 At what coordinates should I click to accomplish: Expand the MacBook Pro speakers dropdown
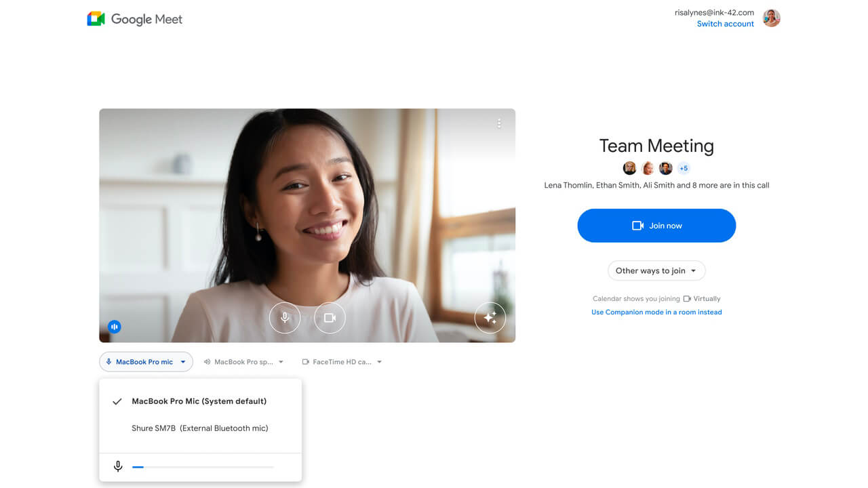243,362
